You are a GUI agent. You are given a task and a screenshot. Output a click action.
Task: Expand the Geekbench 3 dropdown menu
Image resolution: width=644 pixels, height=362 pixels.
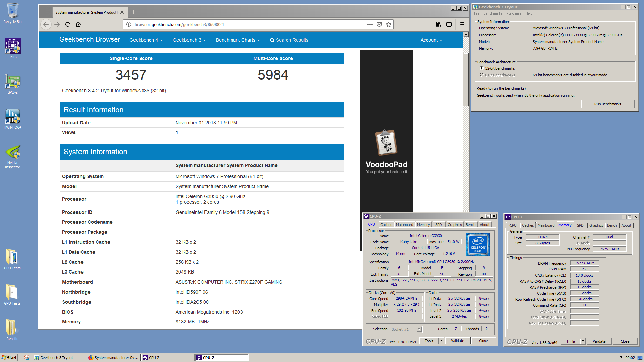pos(189,40)
